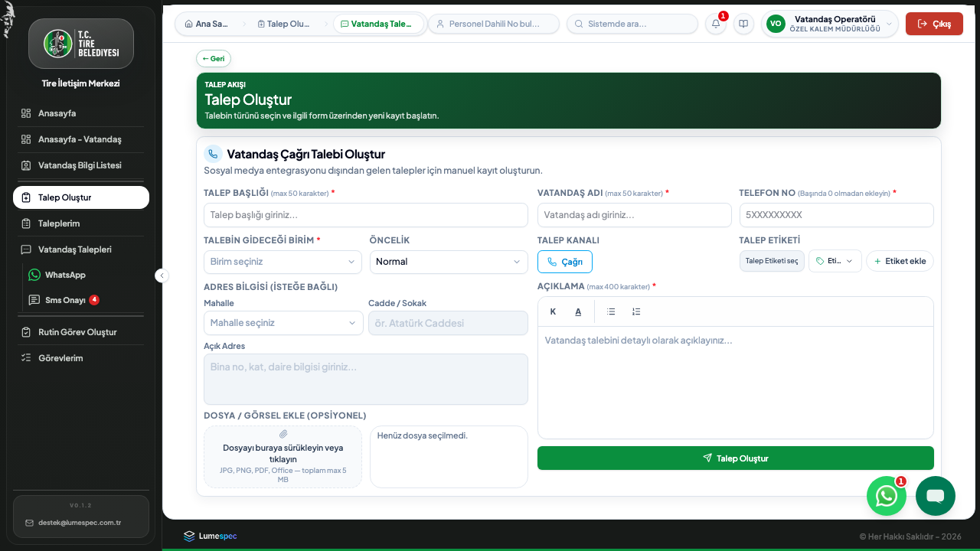Click the destek@lumespec.com.tr email link

[x=80, y=523]
